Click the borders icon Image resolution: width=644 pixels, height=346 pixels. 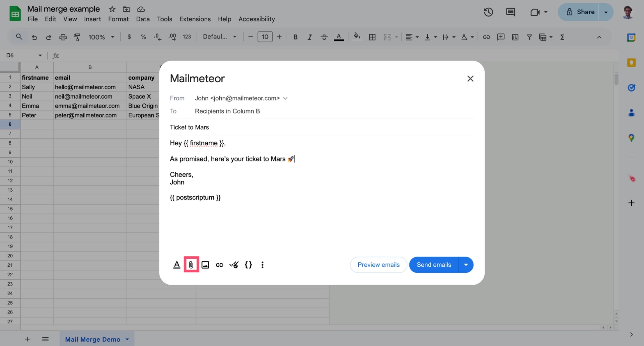tap(372, 37)
